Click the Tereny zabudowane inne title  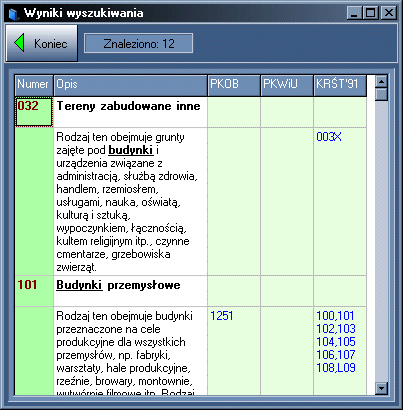[x=129, y=106]
